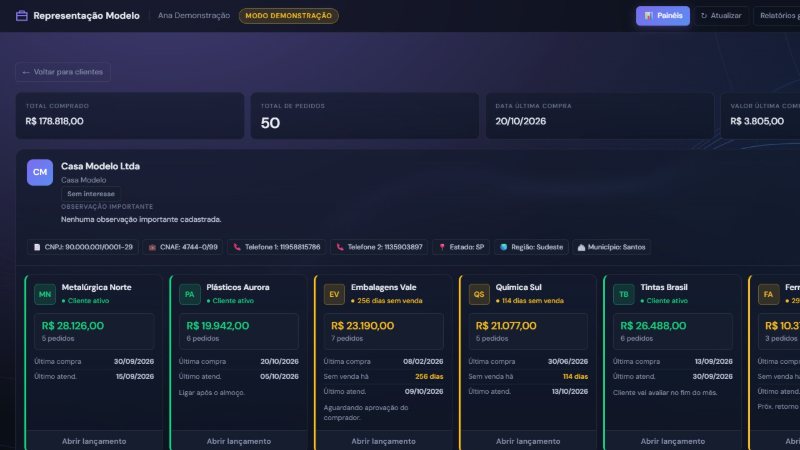Click the Total de pedidos value 50
Viewport: 800px width, 450px height.
pos(270,123)
